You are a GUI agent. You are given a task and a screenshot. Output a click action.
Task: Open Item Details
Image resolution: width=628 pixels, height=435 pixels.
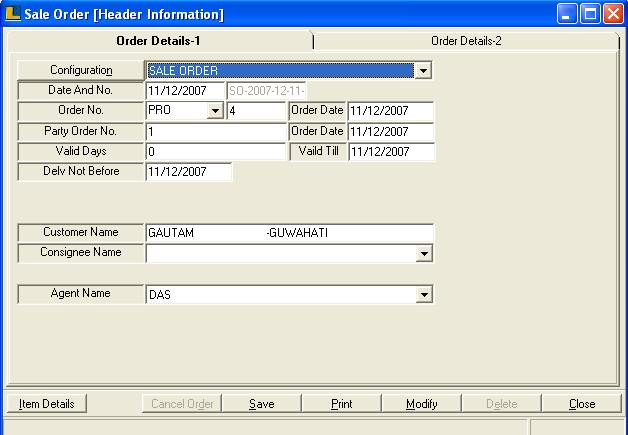[47, 404]
